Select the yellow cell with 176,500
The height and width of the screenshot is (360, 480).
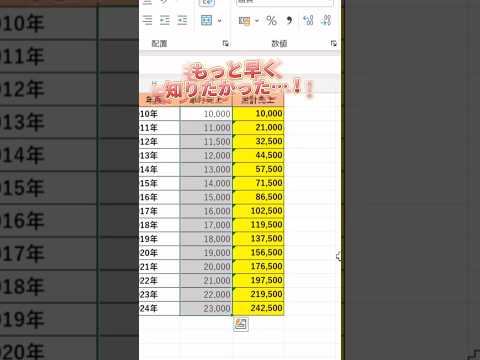258,266
